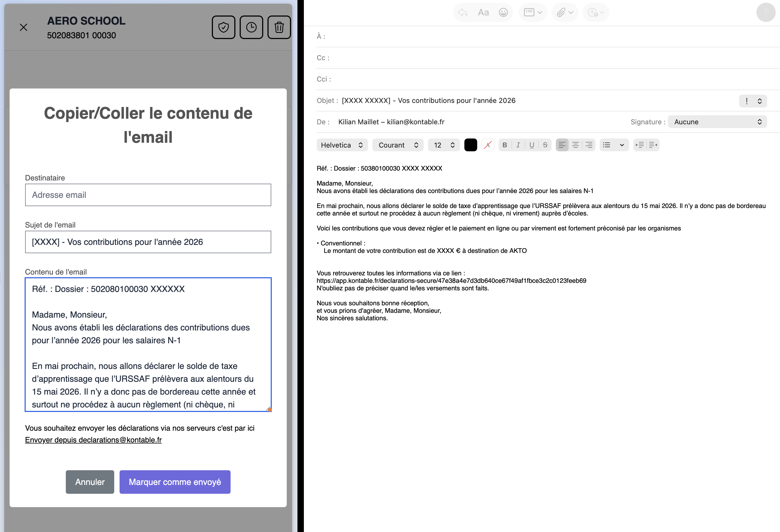Toggle underline text formatting
The width and height of the screenshot is (780, 532).
click(x=532, y=145)
